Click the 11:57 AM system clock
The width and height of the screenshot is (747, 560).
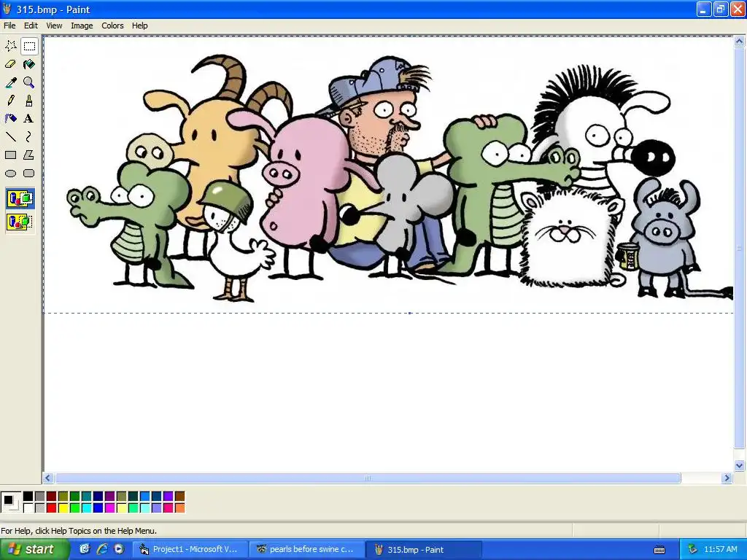coord(720,550)
